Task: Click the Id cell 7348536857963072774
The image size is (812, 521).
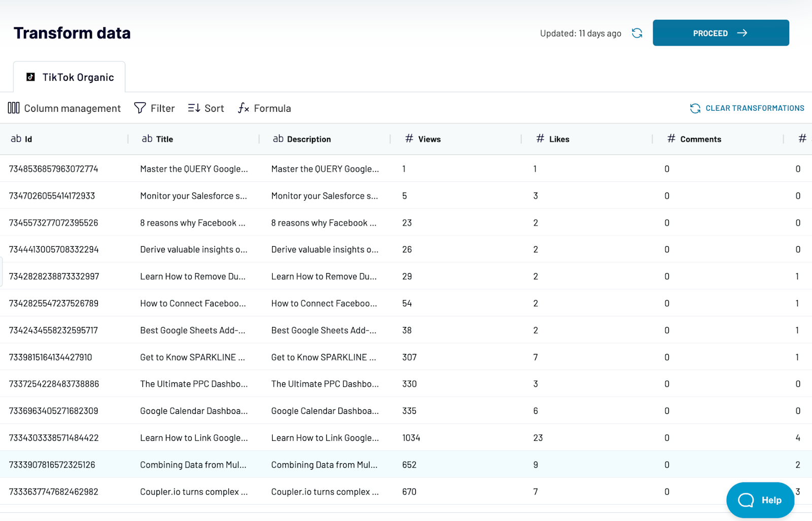Action: (53, 169)
